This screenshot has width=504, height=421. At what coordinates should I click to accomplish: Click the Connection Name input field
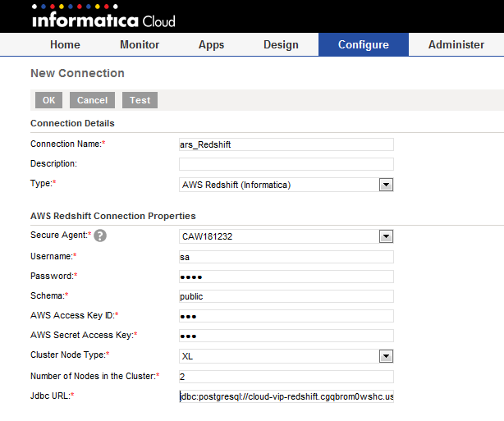(x=286, y=144)
